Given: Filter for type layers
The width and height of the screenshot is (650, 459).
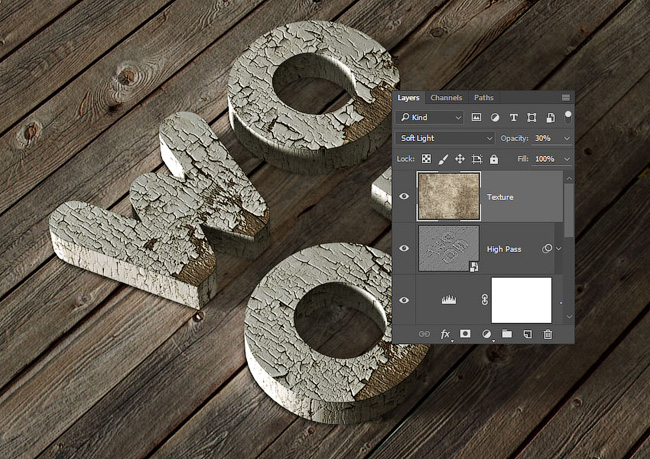Looking at the screenshot, I should 513,117.
